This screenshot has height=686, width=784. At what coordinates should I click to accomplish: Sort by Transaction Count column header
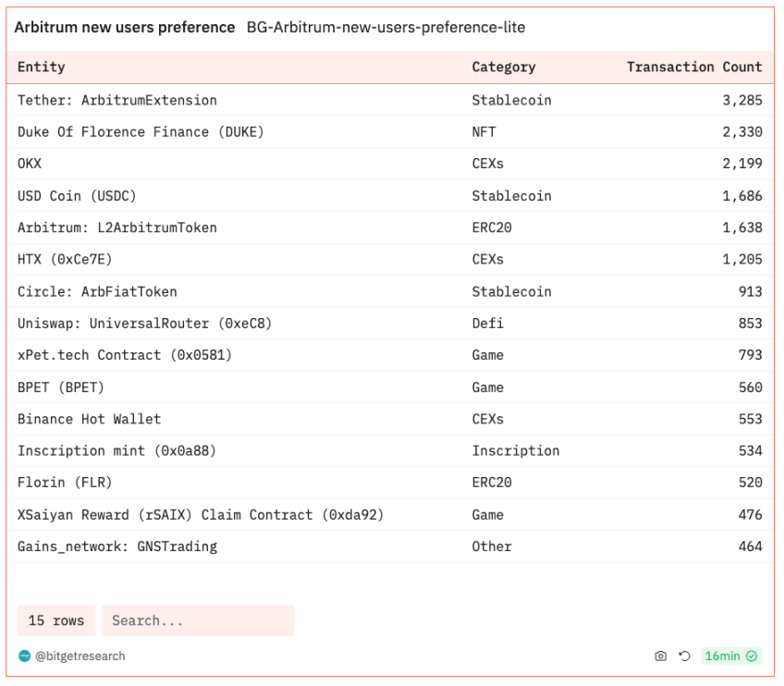coord(693,67)
